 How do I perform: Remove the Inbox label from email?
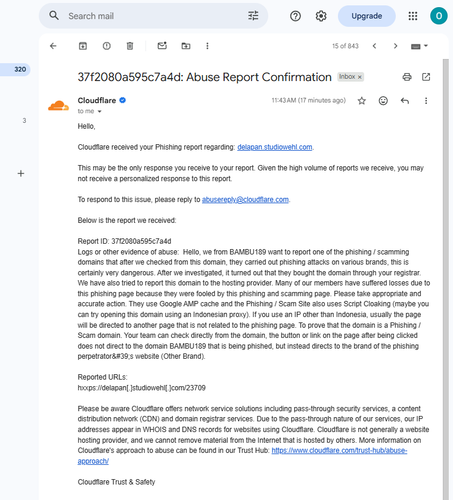pos(360,77)
